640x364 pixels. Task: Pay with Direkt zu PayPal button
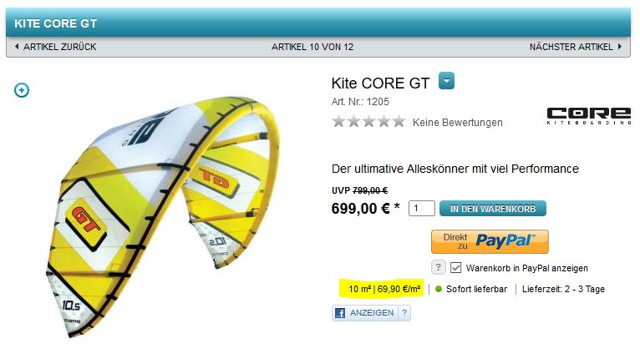click(x=490, y=241)
